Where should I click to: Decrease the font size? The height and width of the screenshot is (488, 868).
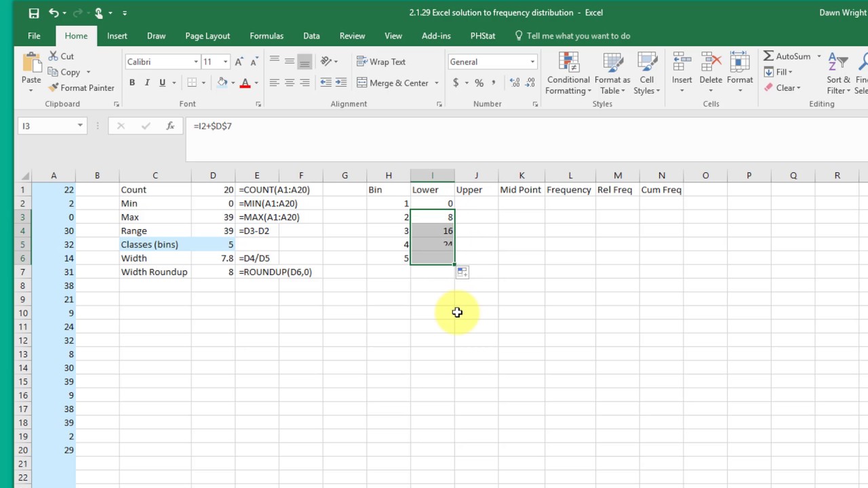tap(253, 62)
